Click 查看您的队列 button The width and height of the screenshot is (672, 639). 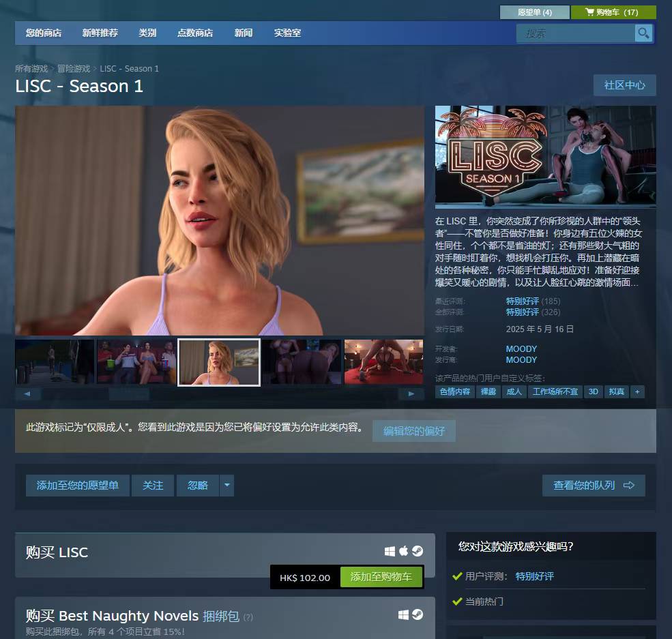594,486
